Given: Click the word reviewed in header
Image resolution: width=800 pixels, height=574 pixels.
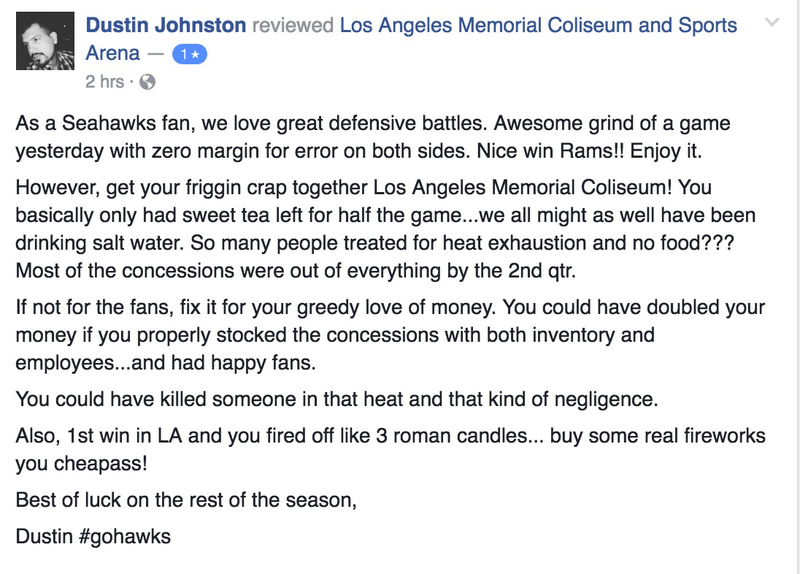Looking at the screenshot, I should [293, 25].
